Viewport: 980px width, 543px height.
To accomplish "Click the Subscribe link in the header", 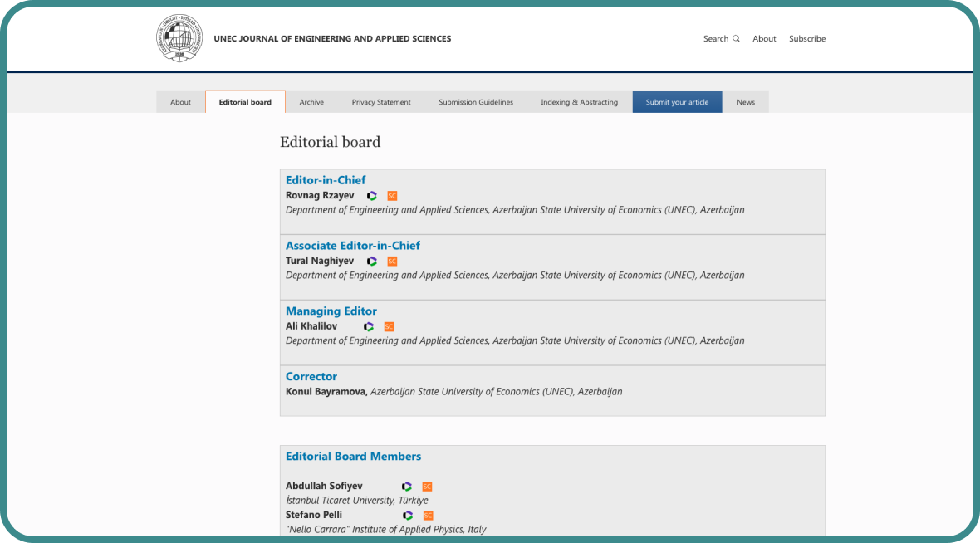I will 806,39.
